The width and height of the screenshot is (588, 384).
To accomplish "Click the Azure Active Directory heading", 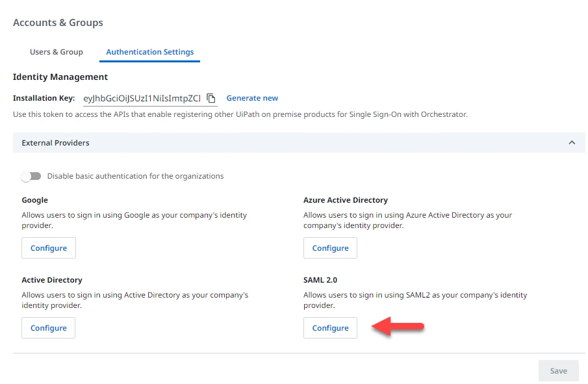I will tap(346, 200).
